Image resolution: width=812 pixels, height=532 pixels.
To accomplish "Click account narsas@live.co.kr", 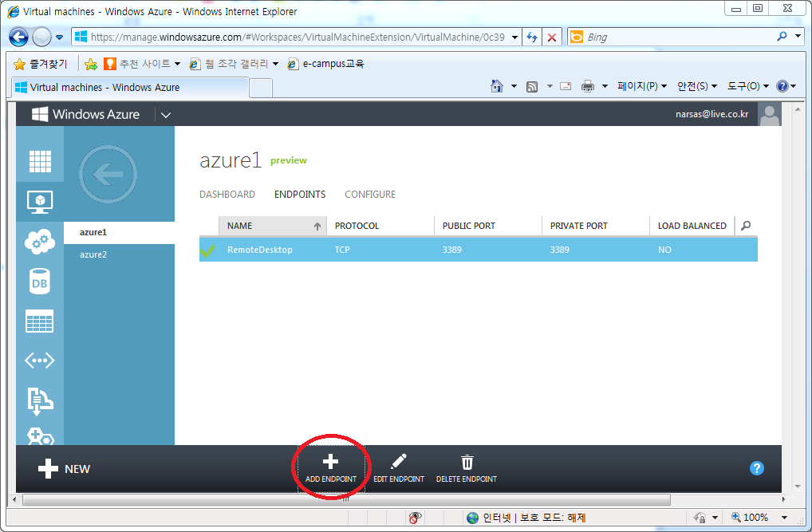I will tap(711, 114).
